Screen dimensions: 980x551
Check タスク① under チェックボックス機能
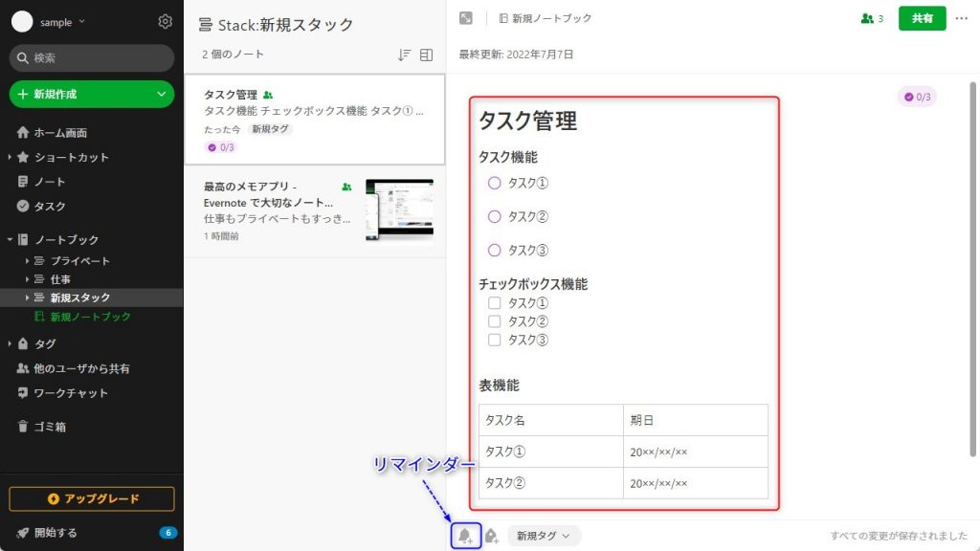coord(495,303)
